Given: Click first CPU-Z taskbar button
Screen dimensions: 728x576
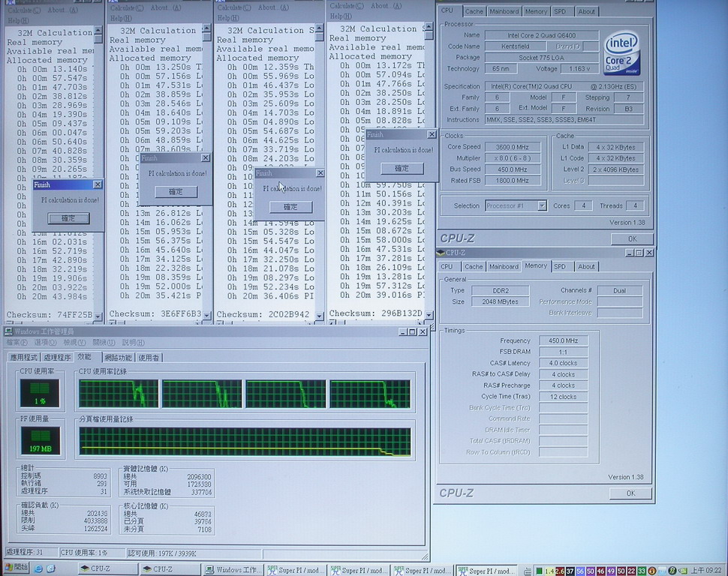Looking at the screenshot, I should click(x=107, y=568).
